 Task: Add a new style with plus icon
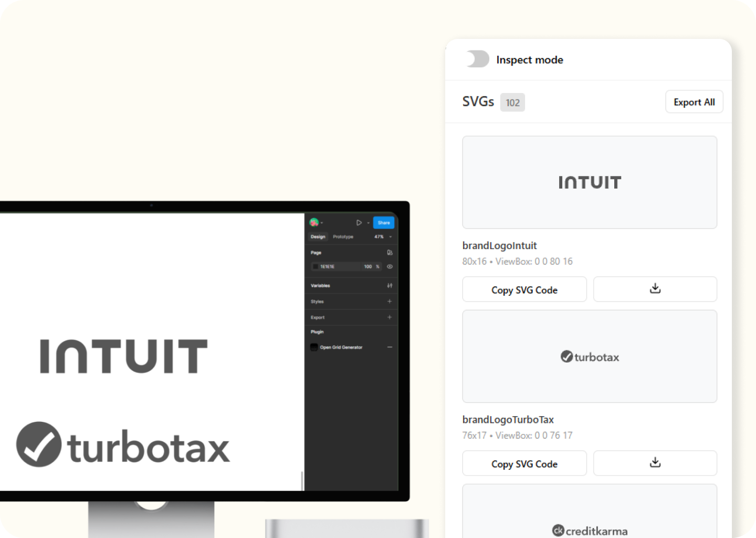coord(390,302)
